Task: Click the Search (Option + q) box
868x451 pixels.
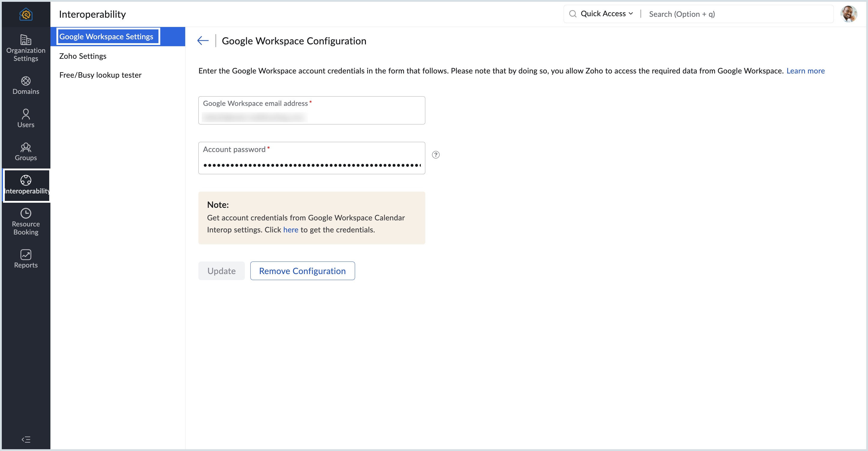Action: [x=739, y=14]
